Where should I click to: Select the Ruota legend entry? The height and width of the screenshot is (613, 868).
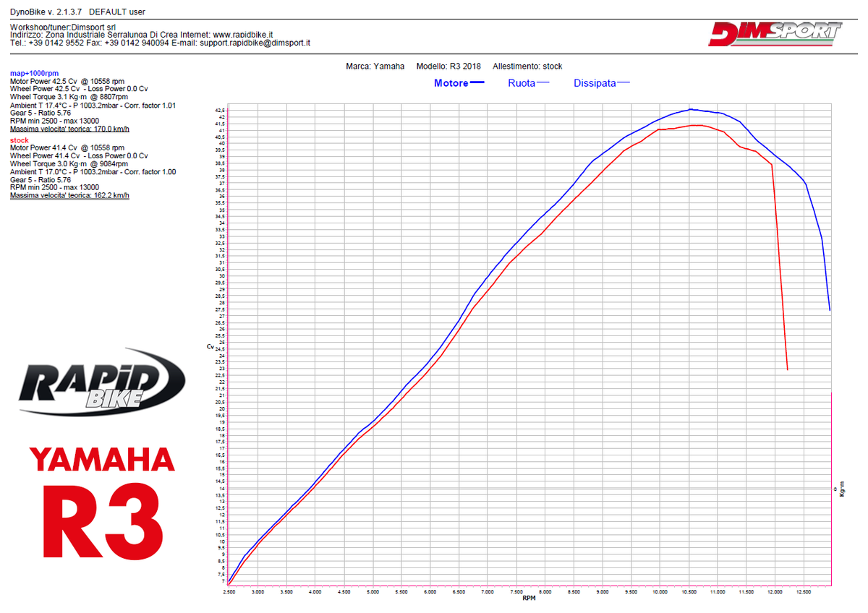pos(529,83)
